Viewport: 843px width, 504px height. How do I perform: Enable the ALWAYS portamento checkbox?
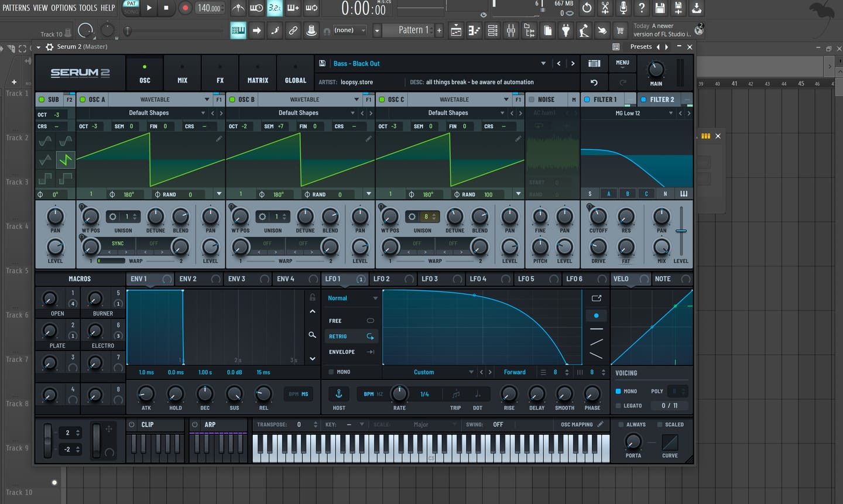(x=621, y=424)
